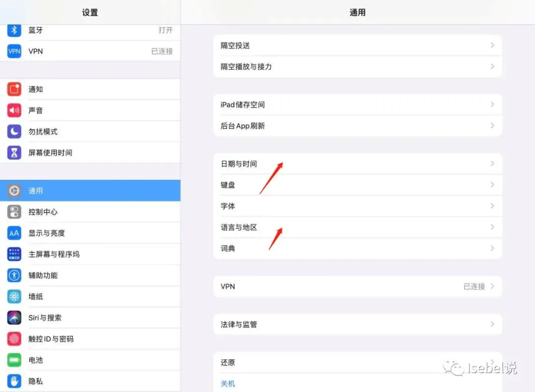Open the VPN row showing 已连接 in General
The height and width of the screenshot is (392, 535).
(x=357, y=286)
